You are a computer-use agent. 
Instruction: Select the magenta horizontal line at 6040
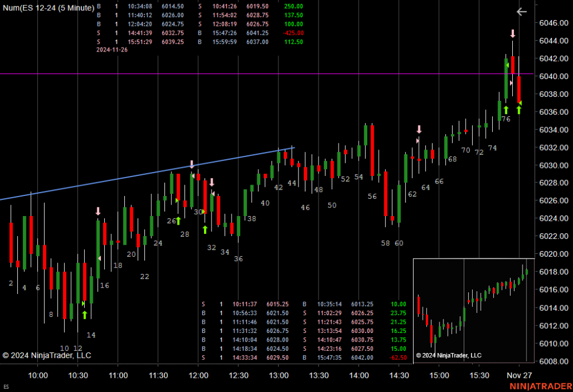coord(286,74)
